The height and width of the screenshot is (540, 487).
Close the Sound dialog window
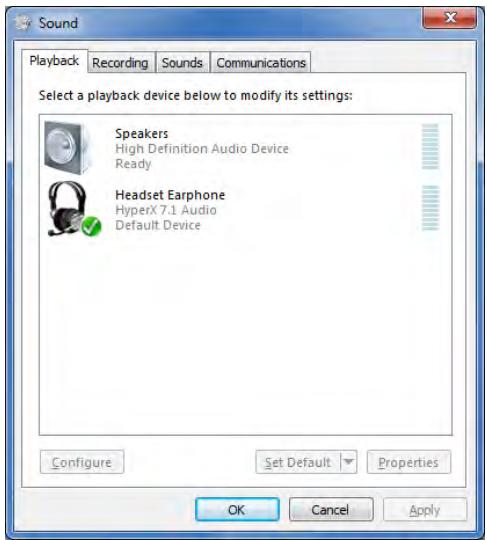tap(450, 18)
